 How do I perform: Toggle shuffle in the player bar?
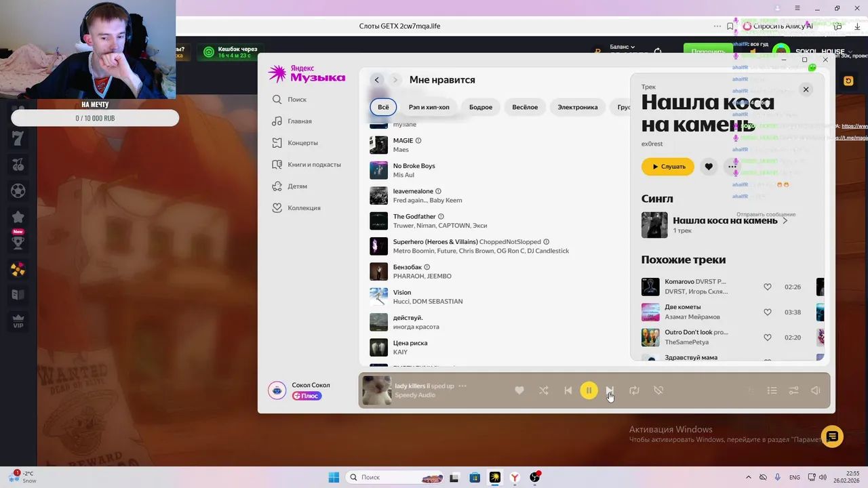click(x=544, y=390)
